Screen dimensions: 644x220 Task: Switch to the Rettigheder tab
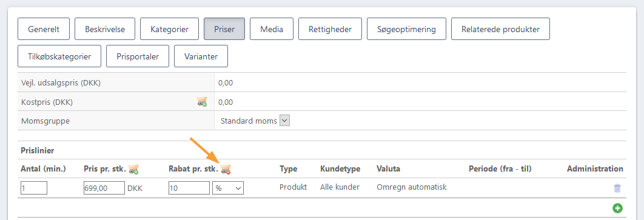[330, 29]
